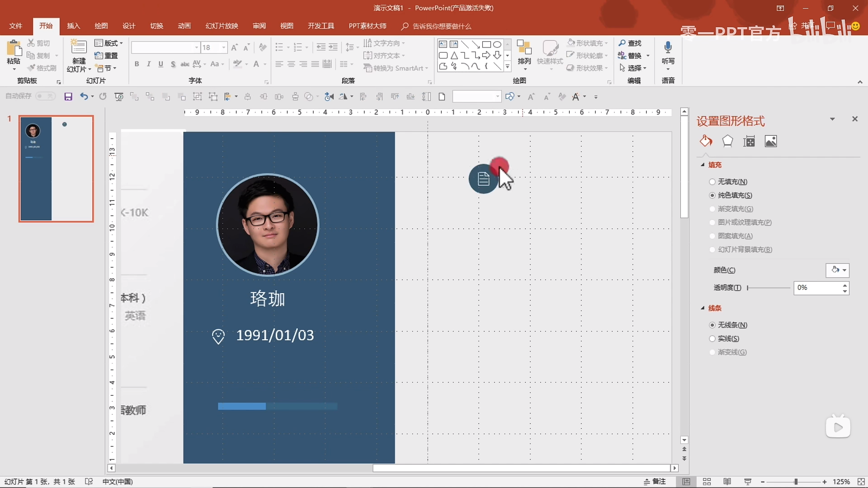This screenshot has height=488, width=868.
Task: Click the Reset (重置) slide button
Action: click(107, 56)
